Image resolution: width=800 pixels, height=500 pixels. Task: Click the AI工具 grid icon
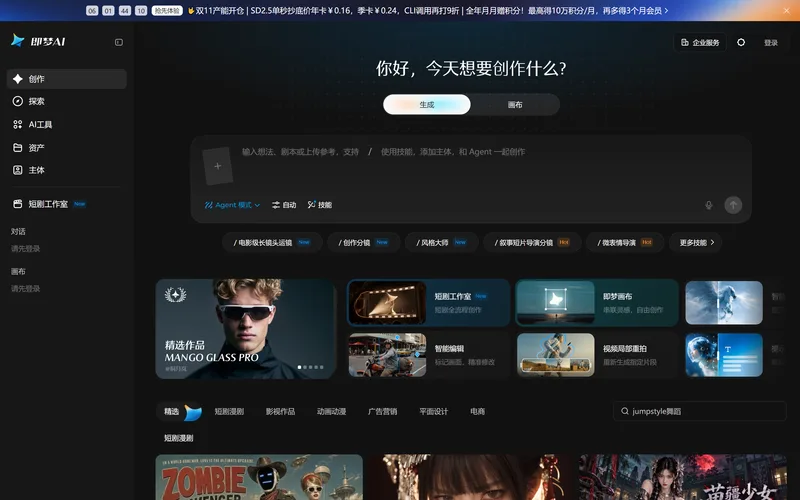click(x=18, y=124)
